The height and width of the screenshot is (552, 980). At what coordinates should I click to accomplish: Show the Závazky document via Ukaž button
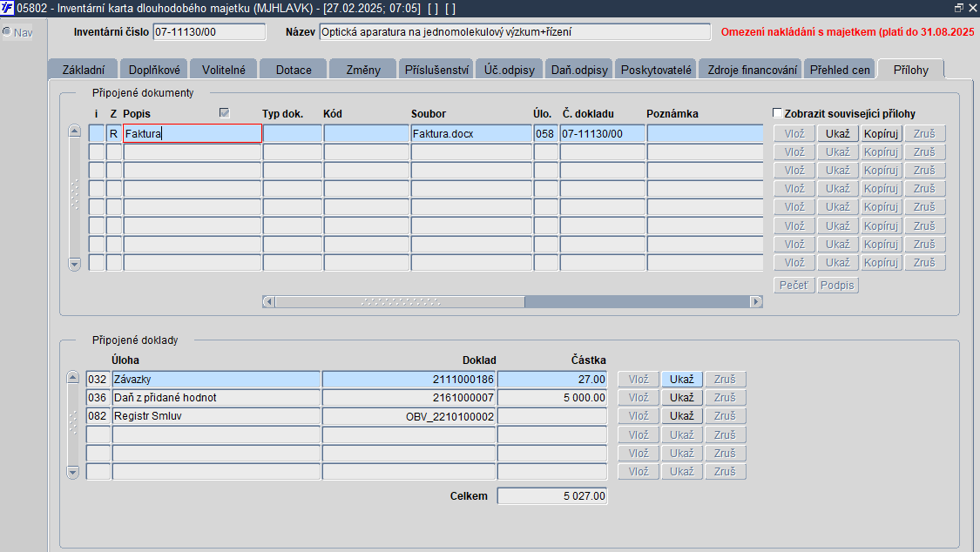click(682, 379)
